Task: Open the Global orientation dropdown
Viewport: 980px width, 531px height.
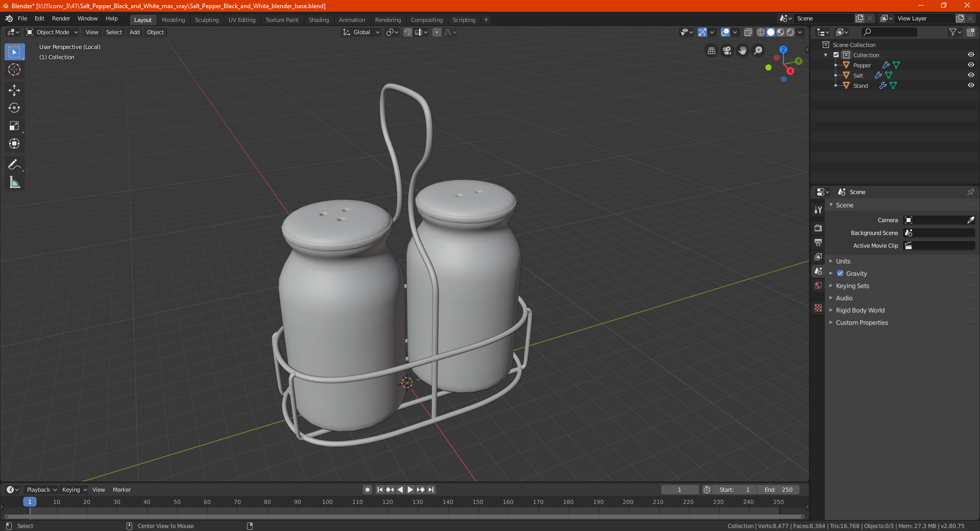Action: pos(361,32)
